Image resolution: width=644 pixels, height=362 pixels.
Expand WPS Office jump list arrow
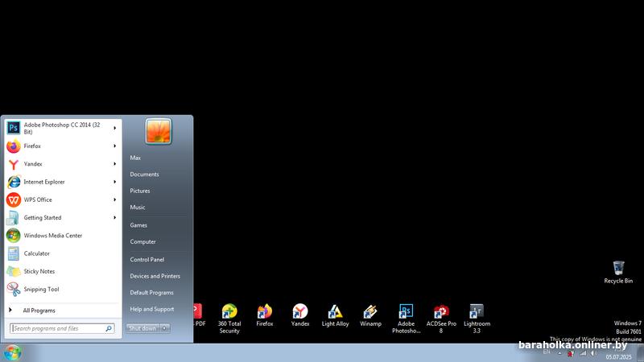click(x=114, y=200)
